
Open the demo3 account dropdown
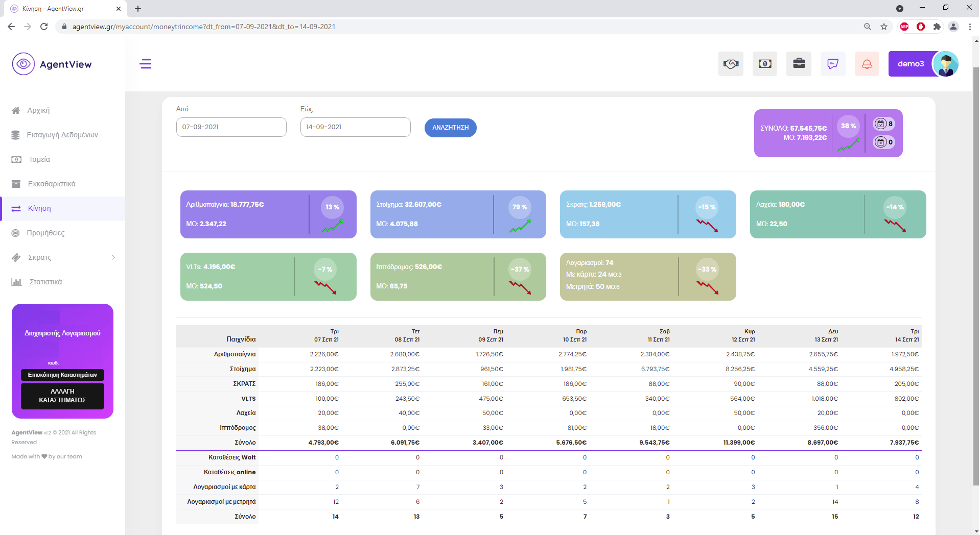coord(911,64)
